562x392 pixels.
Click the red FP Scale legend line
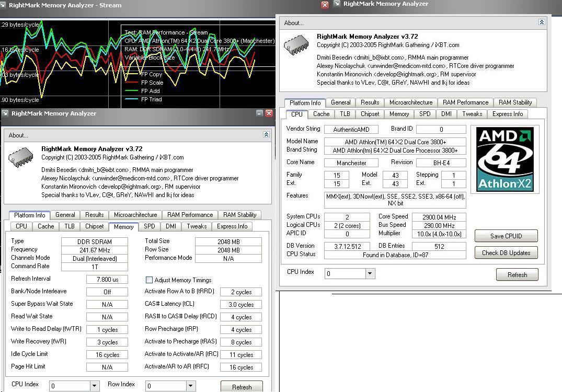(x=132, y=83)
